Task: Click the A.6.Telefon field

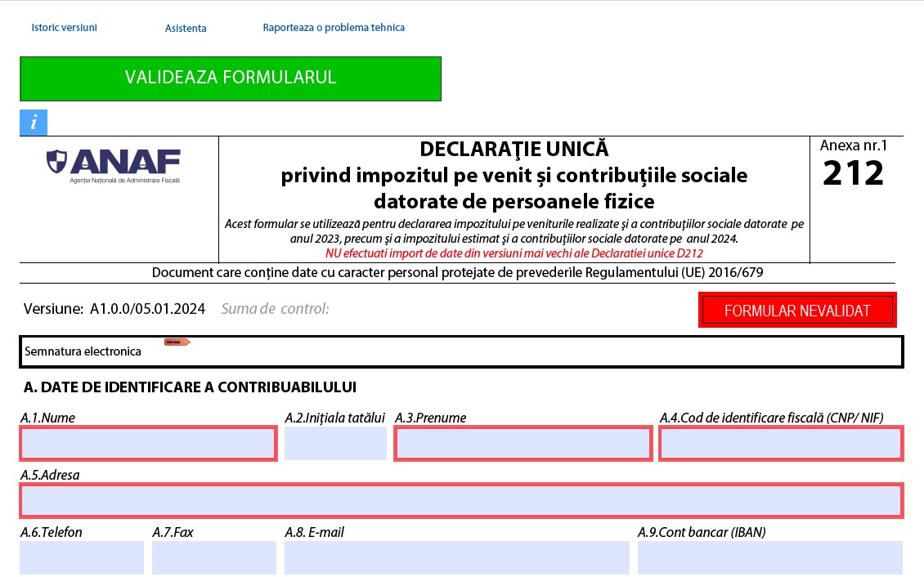Action: pyautogui.click(x=81, y=557)
